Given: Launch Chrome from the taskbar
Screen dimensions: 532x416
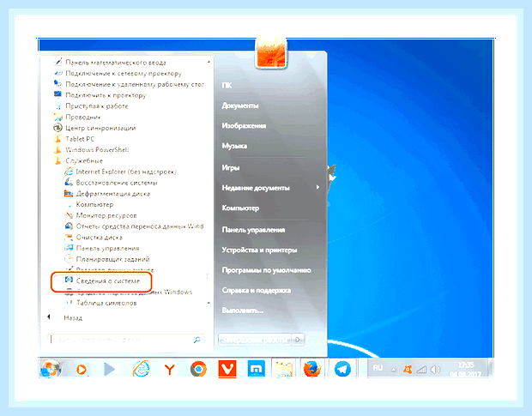Looking at the screenshot, I should pos(198,369).
